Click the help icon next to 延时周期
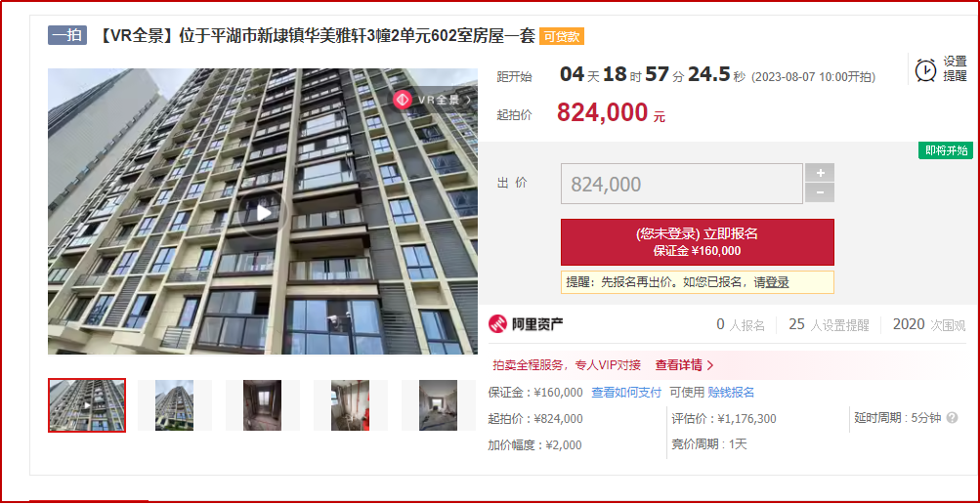The width and height of the screenshot is (980, 504). coord(952,418)
